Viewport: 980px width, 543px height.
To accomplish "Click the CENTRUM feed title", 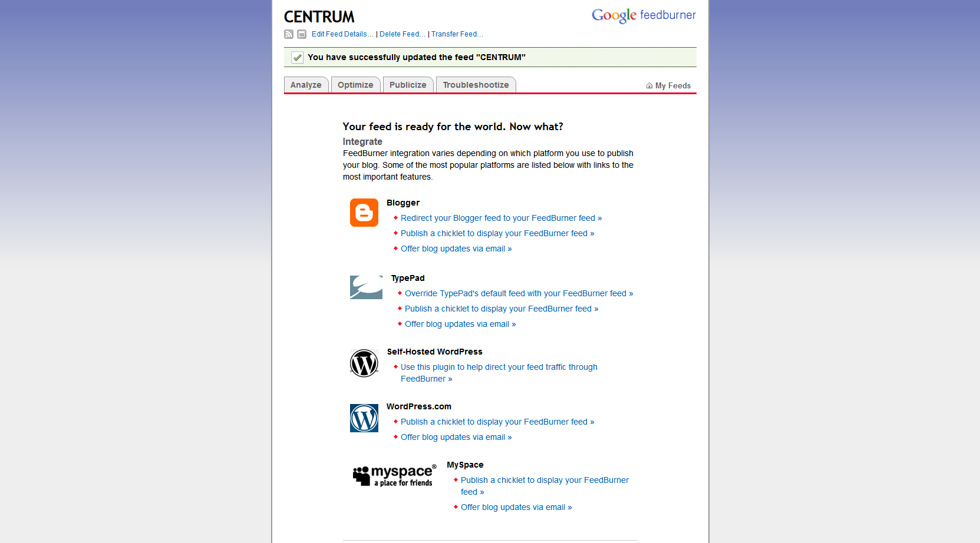I will [319, 16].
